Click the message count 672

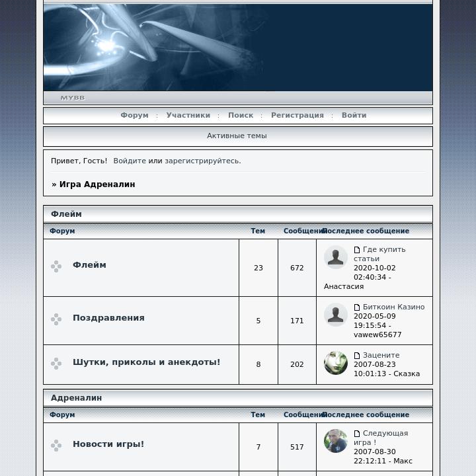point(297,268)
